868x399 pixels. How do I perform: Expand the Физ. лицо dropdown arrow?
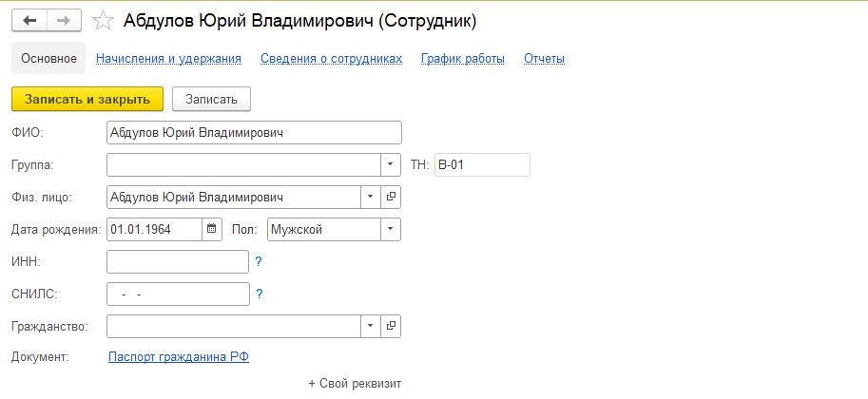pyautogui.click(x=371, y=197)
